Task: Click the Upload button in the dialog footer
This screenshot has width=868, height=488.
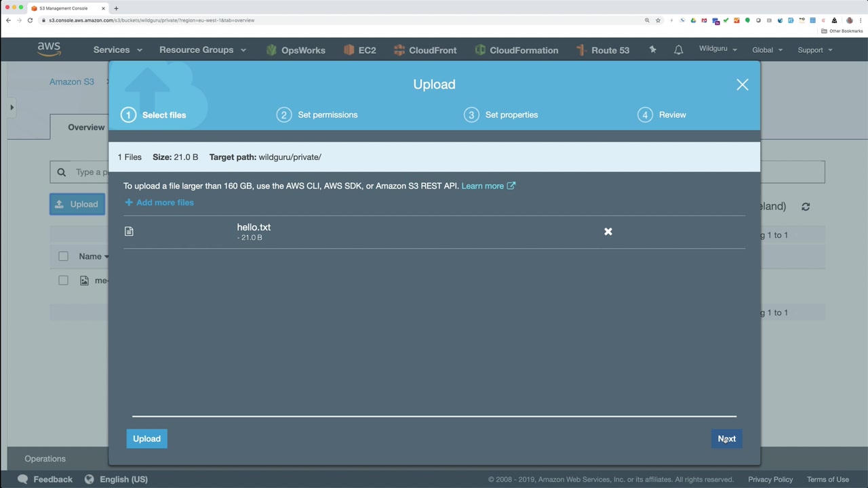Action: pos(146,439)
